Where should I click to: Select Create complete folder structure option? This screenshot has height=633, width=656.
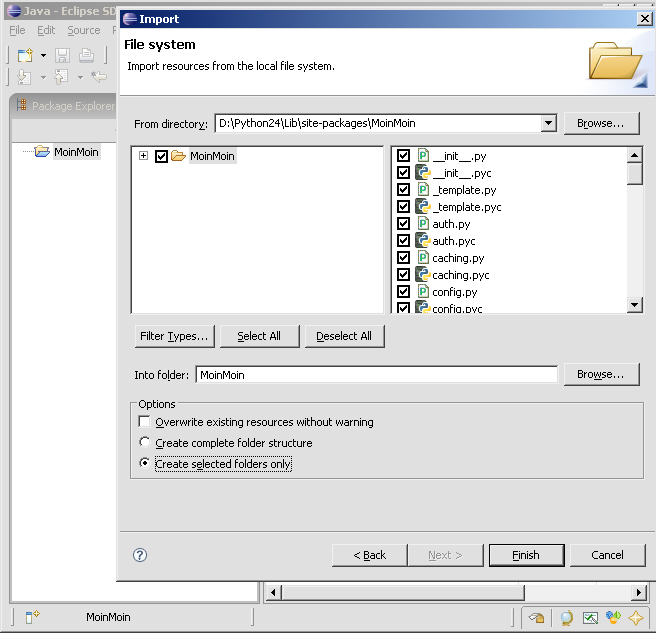pyautogui.click(x=145, y=443)
